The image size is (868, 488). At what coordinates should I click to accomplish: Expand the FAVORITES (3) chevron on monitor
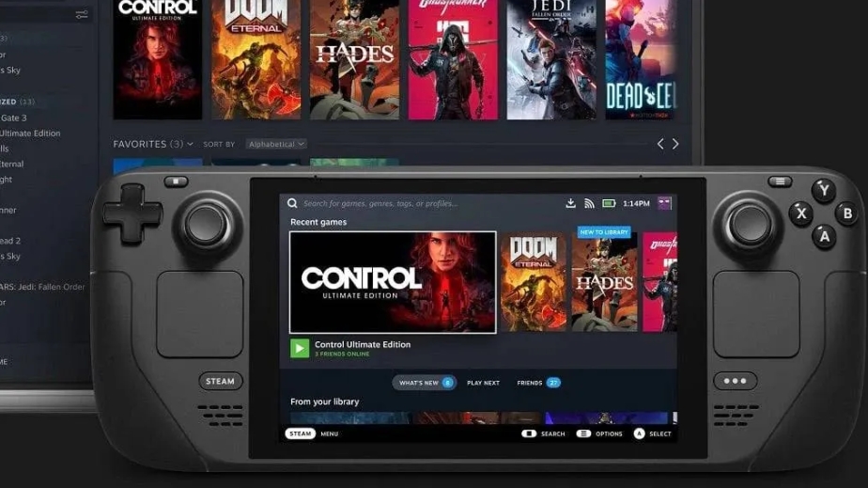190,144
